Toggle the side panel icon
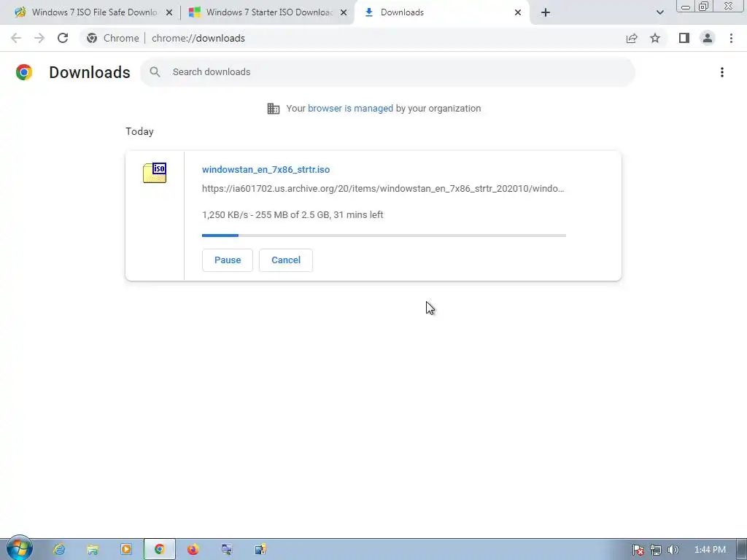The height and width of the screenshot is (560, 747). pyautogui.click(x=684, y=38)
